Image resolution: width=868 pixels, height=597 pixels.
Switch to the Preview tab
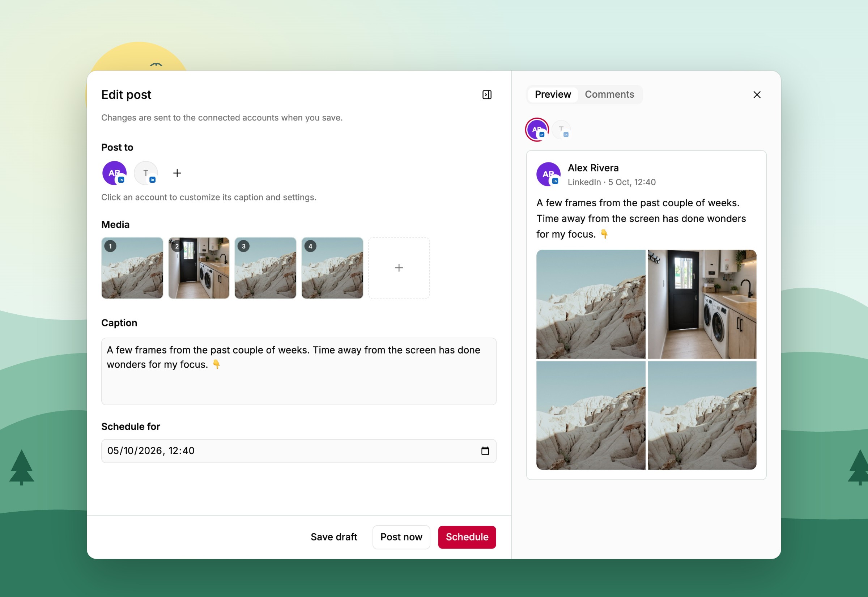click(553, 94)
